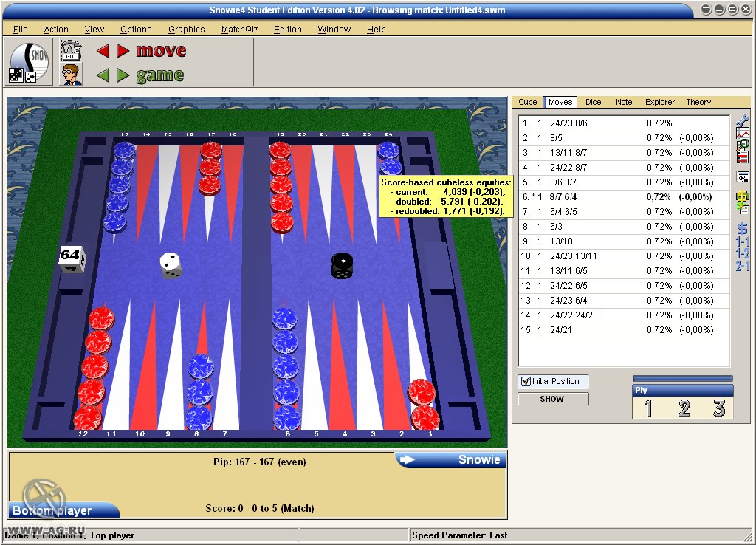Switch to the Moves tab
756x545 pixels.
point(560,102)
